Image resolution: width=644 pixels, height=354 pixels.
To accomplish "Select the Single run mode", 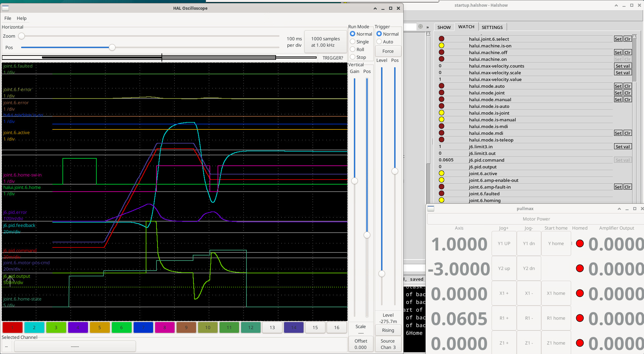I will (353, 42).
